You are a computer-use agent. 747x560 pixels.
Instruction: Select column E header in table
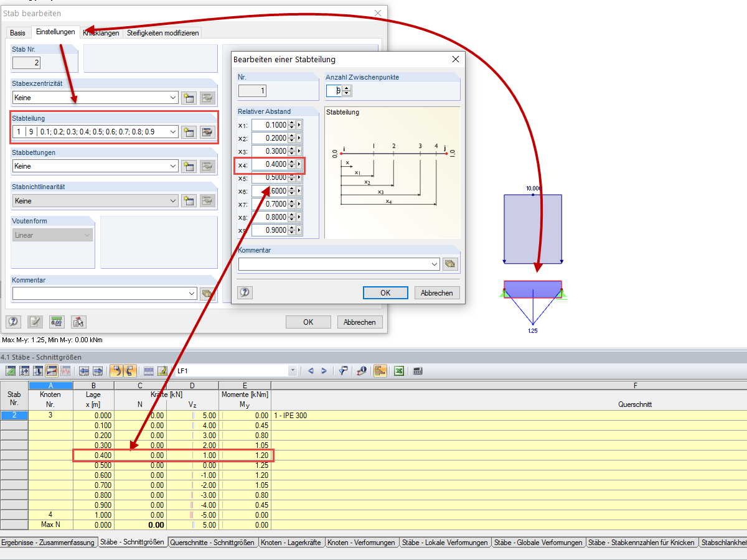click(x=245, y=386)
